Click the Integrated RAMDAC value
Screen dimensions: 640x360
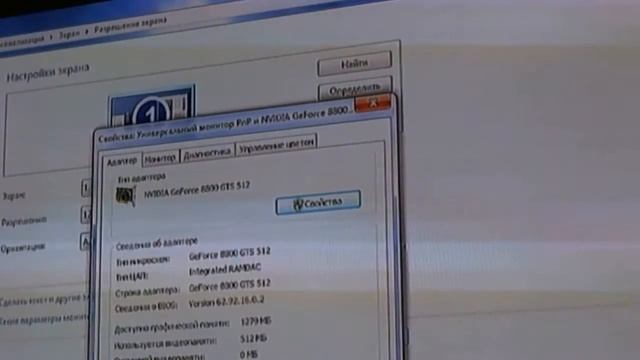point(224,269)
